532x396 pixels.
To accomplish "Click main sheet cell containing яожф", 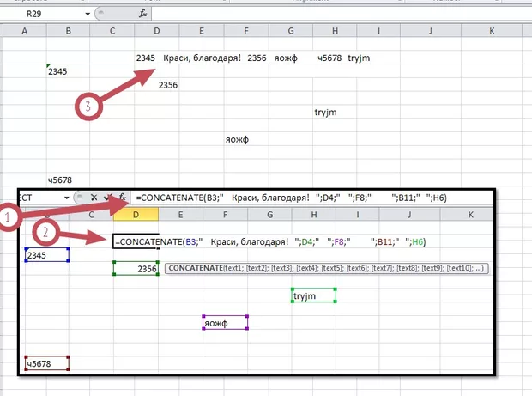I will [x=246, y=139].
